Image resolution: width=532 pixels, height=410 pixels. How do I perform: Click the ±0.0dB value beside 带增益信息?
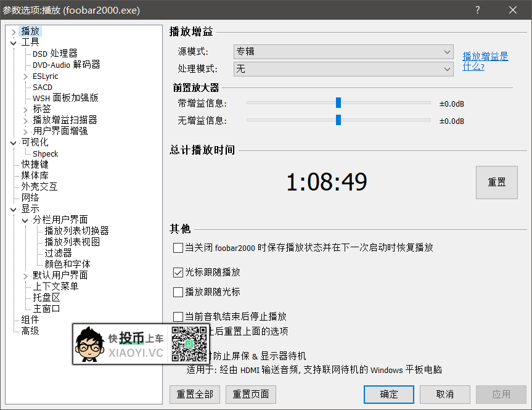point(452,104)
